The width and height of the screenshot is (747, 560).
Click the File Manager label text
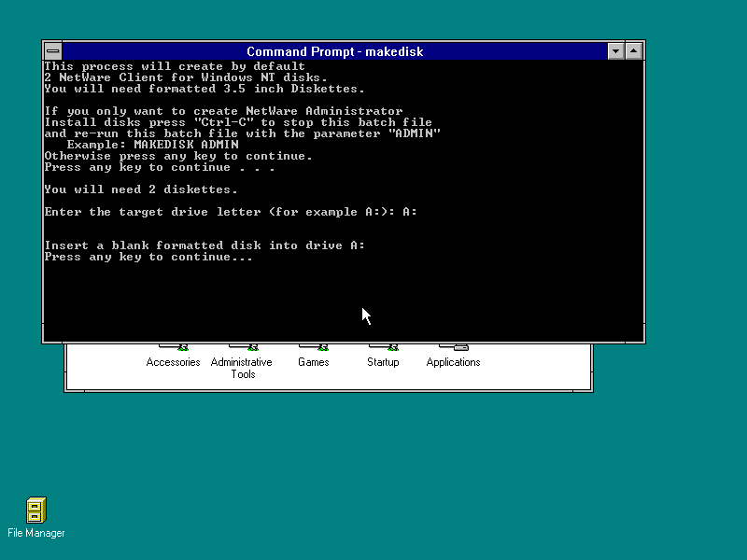[36, 533]
